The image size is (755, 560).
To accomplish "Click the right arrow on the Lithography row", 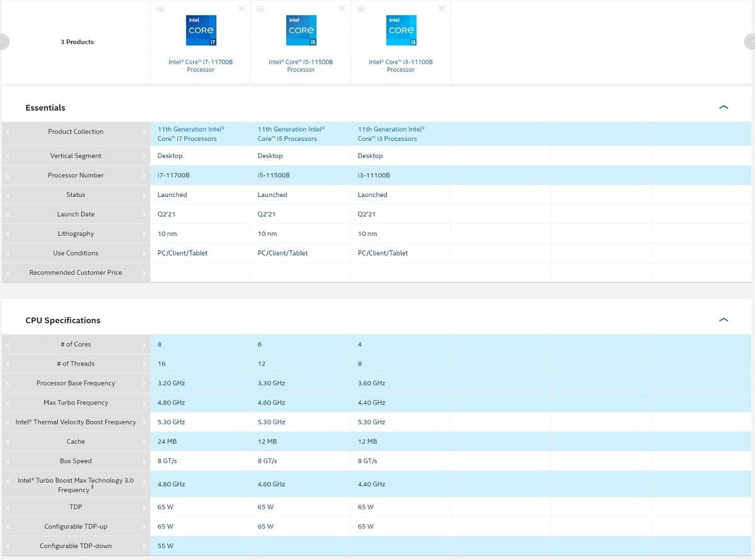I will [144, 234].
